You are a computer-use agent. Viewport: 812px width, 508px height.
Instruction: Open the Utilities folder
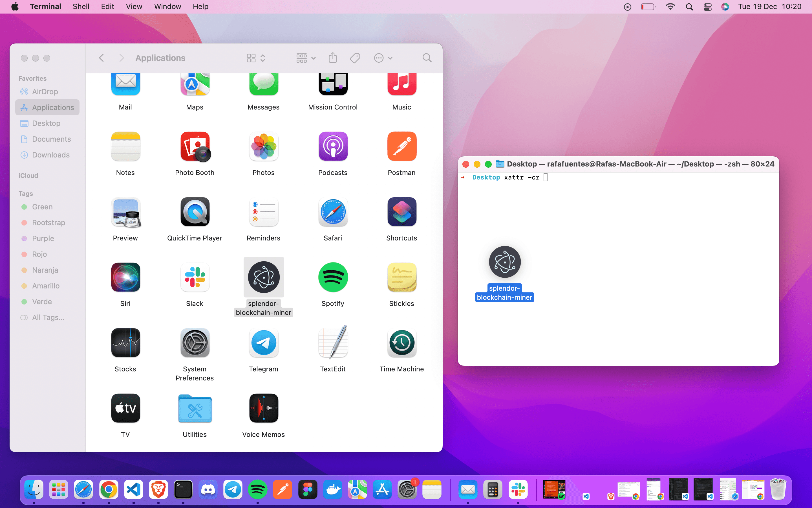pyautogui.click(x=195, y=409)
